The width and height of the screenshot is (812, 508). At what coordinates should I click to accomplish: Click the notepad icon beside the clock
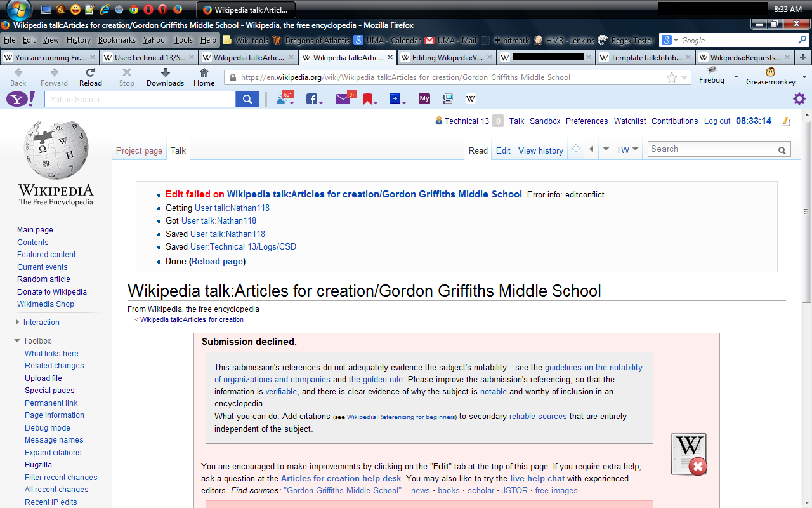tap(786, 121)
